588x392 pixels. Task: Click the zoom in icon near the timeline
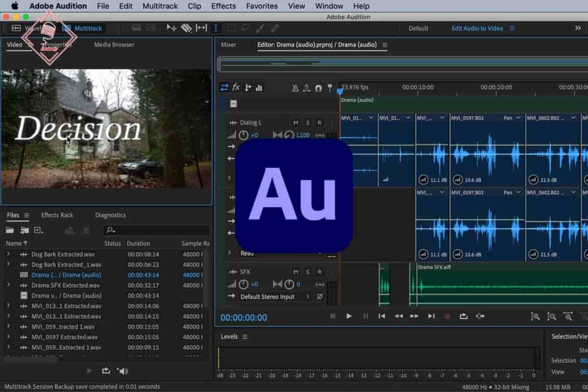535,316
